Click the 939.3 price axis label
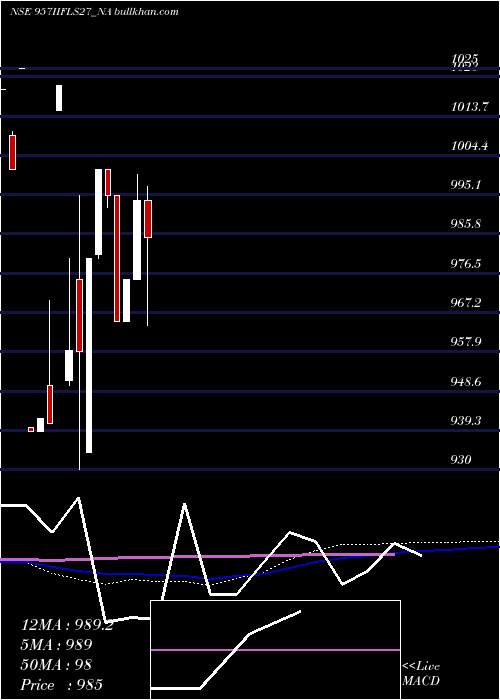This screenshot has height=700, width=500. click(466, 421)
